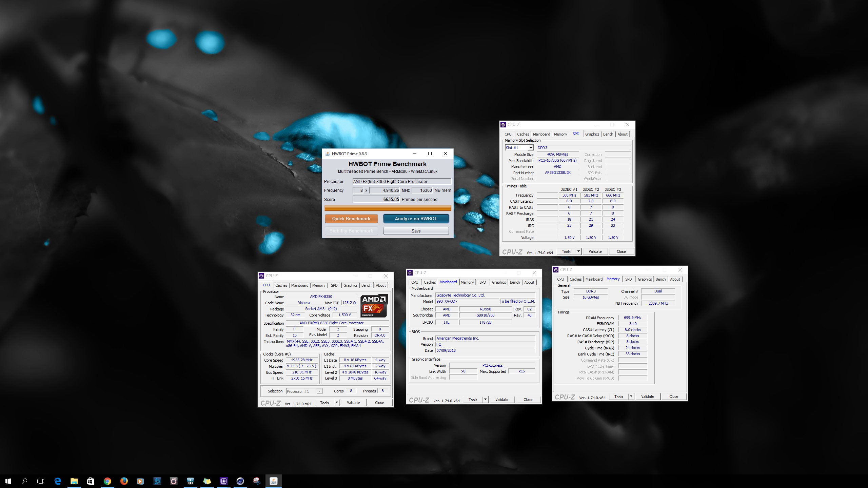Launch Google Chrome from the taskbar
The image size is (868, 488).
coord(107,481)
